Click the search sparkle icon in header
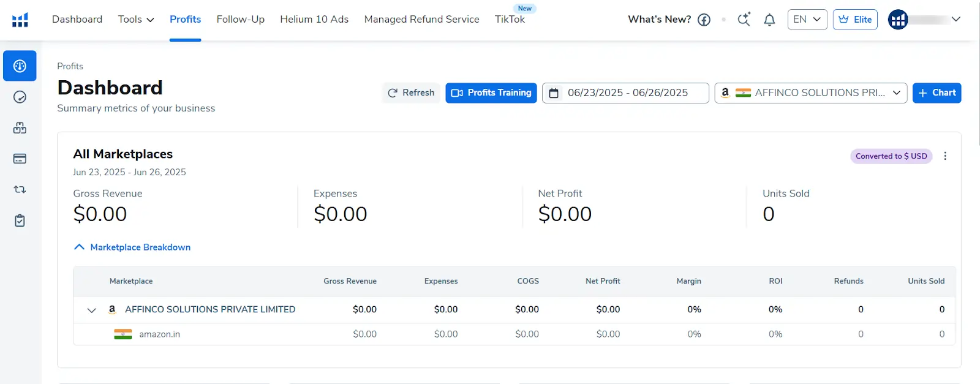This screenshot has width=980, height=384. [744, 19]
